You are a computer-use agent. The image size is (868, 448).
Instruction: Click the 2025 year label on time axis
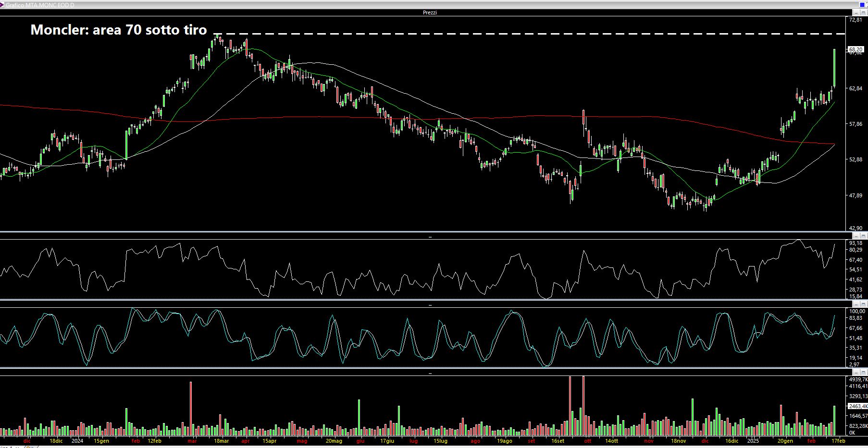tap(753, 441)
